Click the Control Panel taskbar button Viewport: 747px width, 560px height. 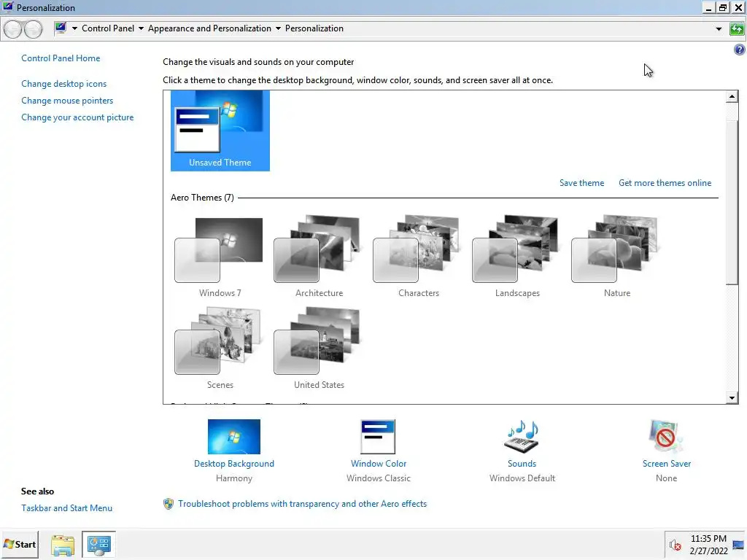(x=99, y=545)
